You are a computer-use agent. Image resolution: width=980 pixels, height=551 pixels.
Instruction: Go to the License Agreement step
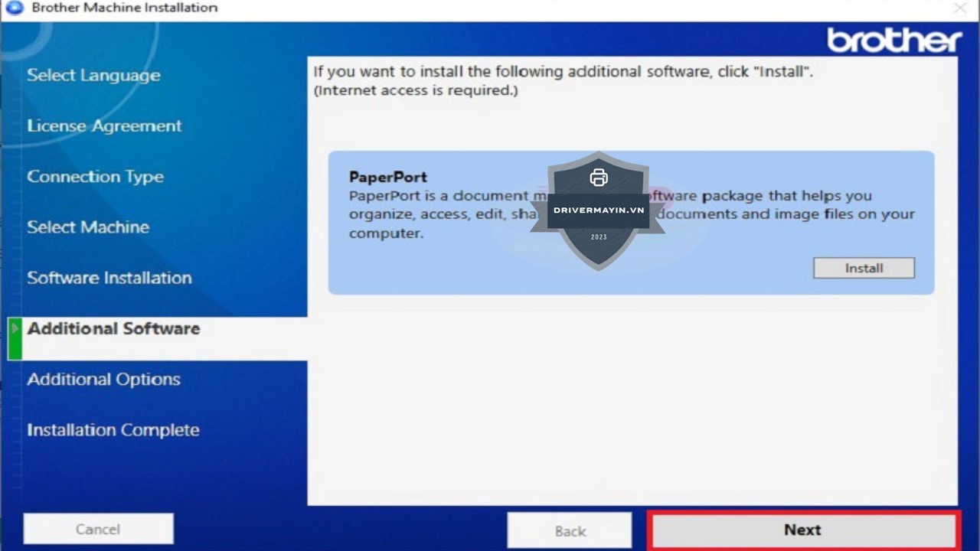[x=104, y=126]
